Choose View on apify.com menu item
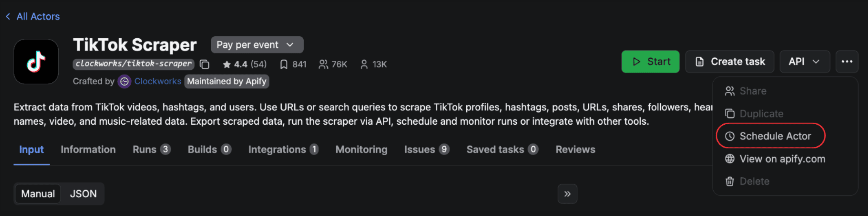This screenshot has height=216, width=868. tap(782, 159)
